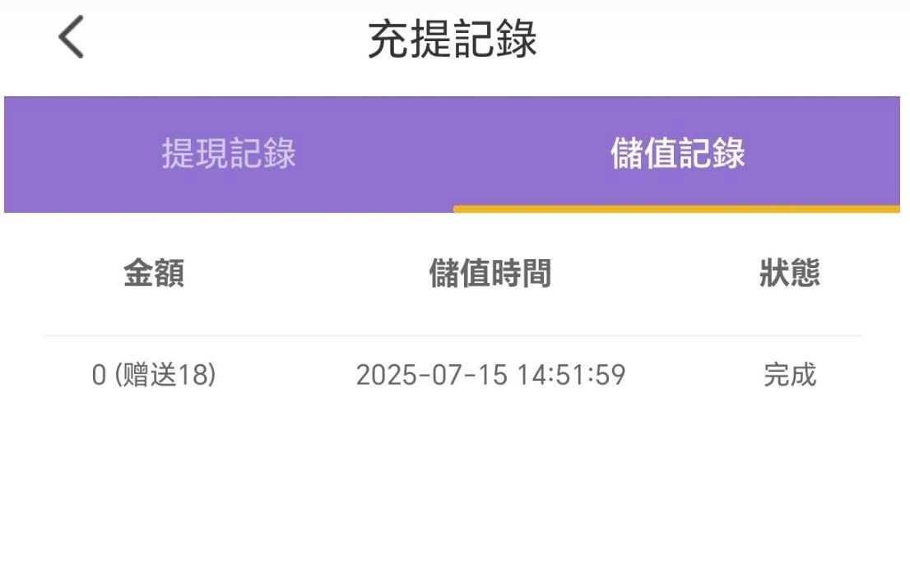910x588 pixels.
Task: Tap the 赠送18 bonus text
Action: [165, 375]
